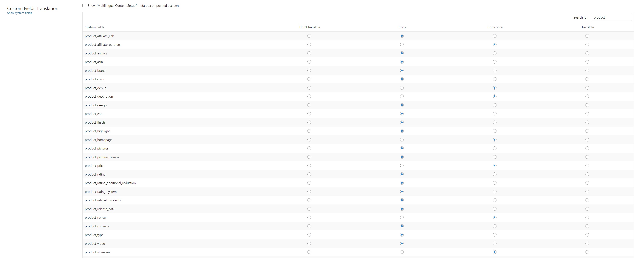Set product_affiliate_link to Translate
Viewport: 644px width, 258px height.
pyautogui.click(x=587, y=36)
